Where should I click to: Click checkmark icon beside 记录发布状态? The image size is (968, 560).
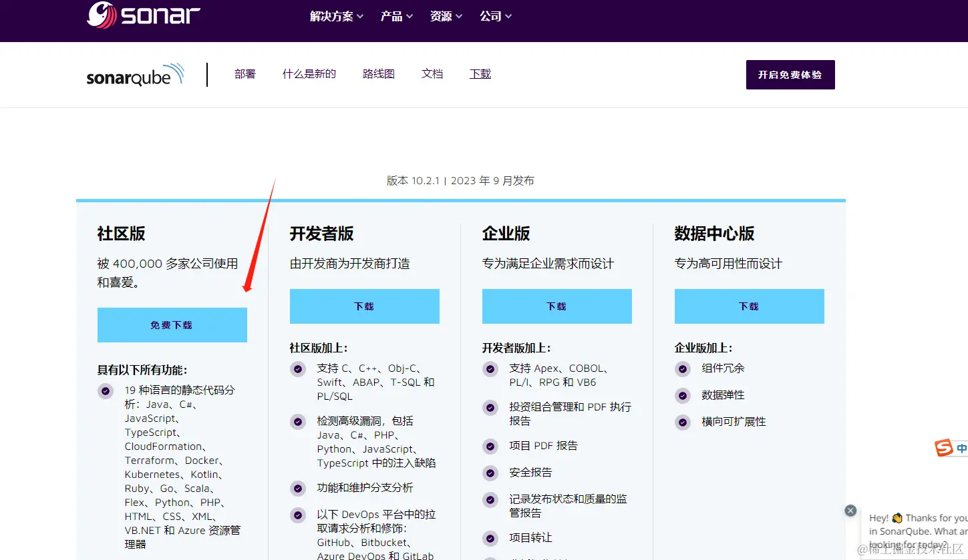coord(490,499)
